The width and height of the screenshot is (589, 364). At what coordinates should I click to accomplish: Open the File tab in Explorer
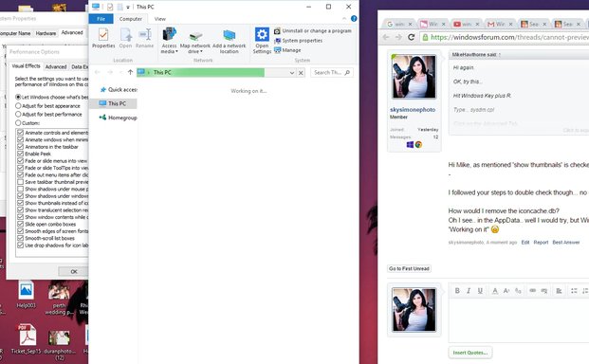101,19
